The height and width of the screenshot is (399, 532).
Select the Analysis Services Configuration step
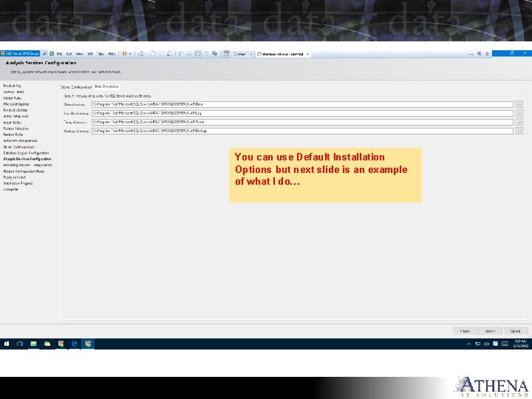(x=27, y=159)
